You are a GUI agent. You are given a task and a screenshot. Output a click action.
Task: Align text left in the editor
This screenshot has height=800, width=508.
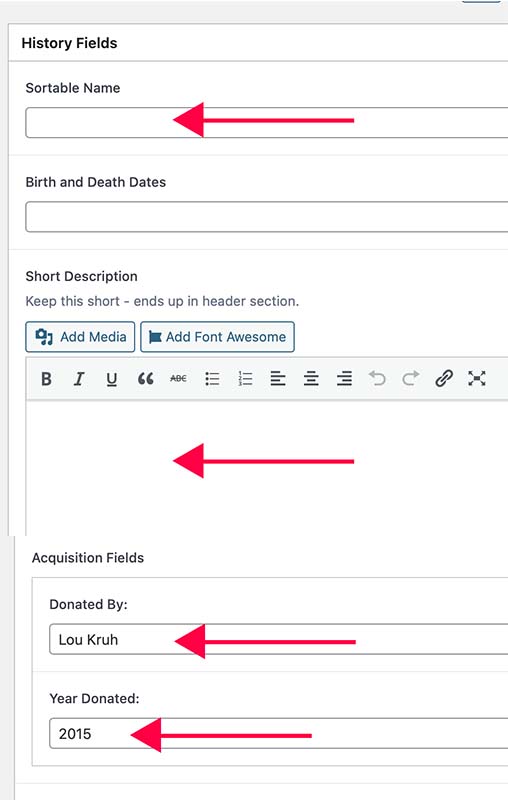pyautogui.click(x=278, y=379)
